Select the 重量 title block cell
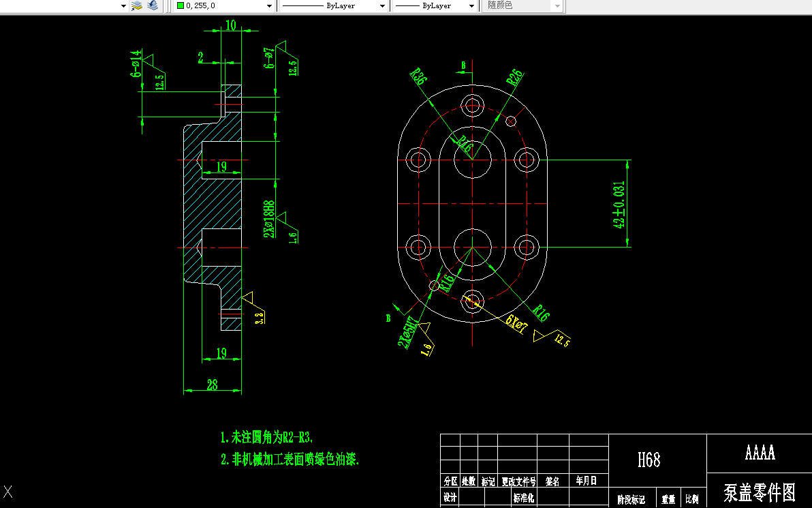The width and height of the screenshot is (812, 508). [668, 500]
